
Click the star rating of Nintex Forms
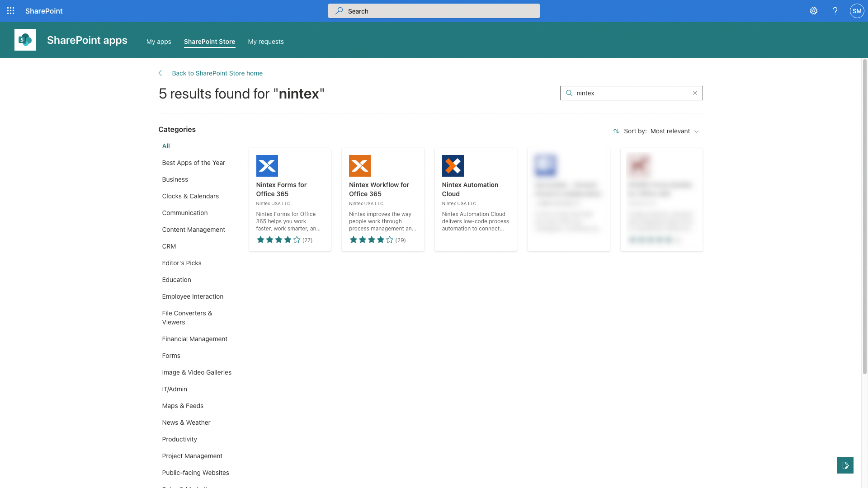pyautogui.click(x=278, y=240)
